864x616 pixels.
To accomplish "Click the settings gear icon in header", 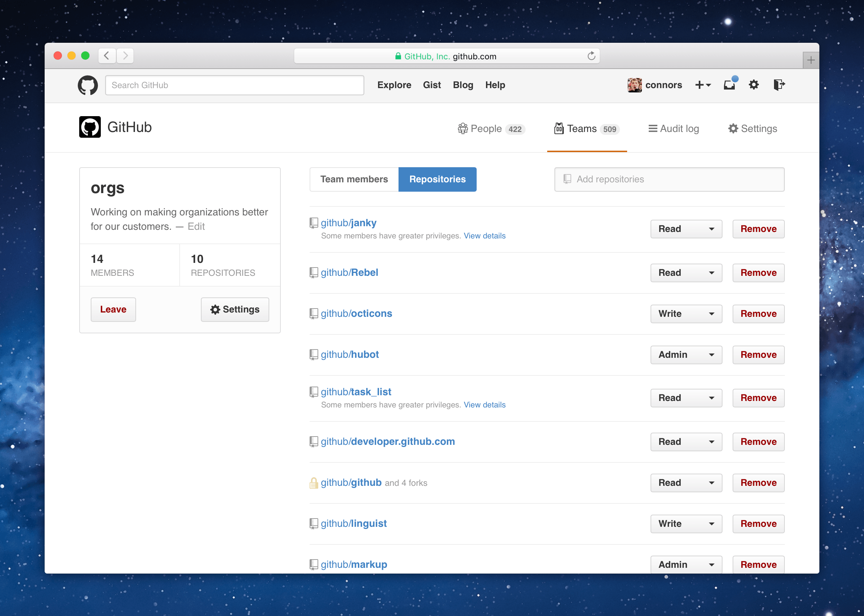I will click(x=754, y=85).
